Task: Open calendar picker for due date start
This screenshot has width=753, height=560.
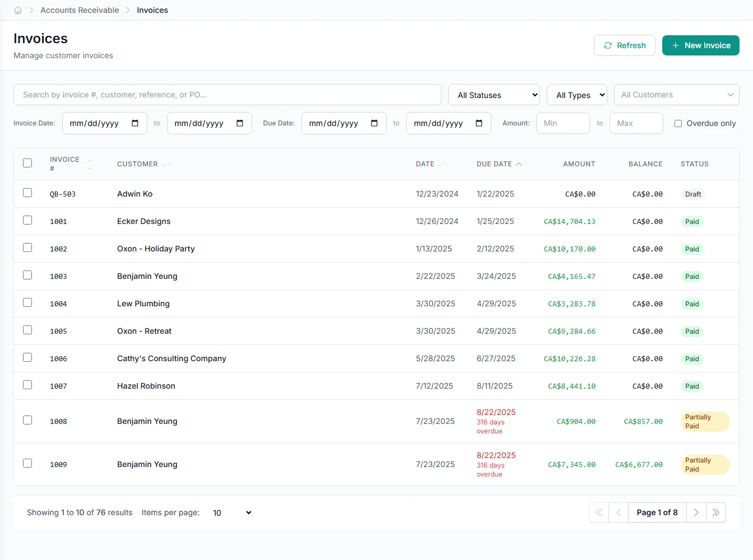Action: (x=374, y=123)
